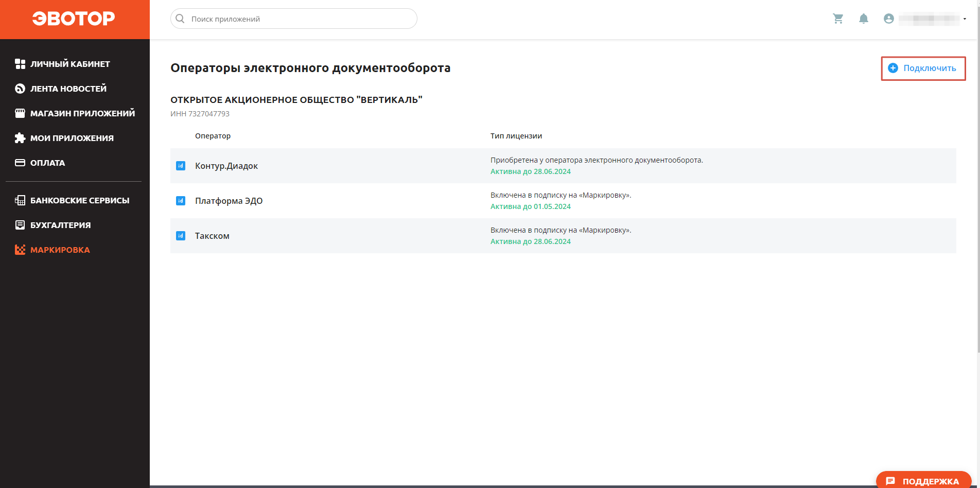Click the Оплата card icon
Viewport: 980px width, 488px height.
(x=20, y=163)
